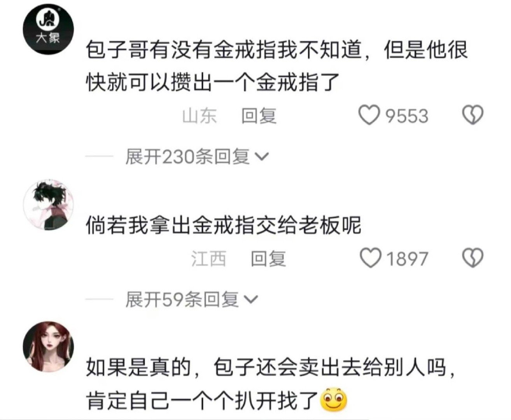Viewport: 511px width, 420px height.
Task: Click chevron next to 59条回复
Action: (x=250, y=299)
